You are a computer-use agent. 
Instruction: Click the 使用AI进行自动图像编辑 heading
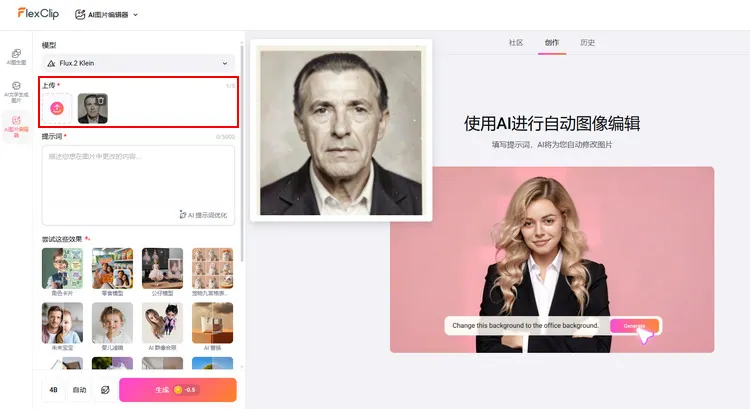pyautogui.click(x=551, y=123)
